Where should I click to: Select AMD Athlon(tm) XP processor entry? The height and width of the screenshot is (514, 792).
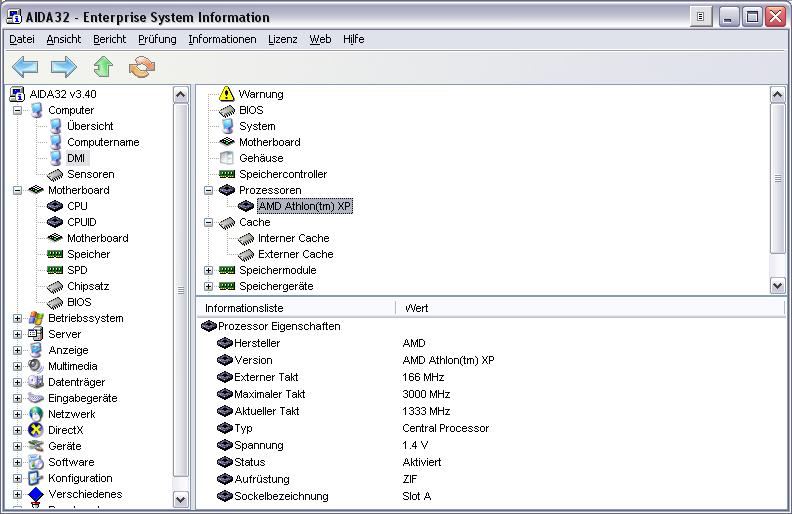pos(305,206)
